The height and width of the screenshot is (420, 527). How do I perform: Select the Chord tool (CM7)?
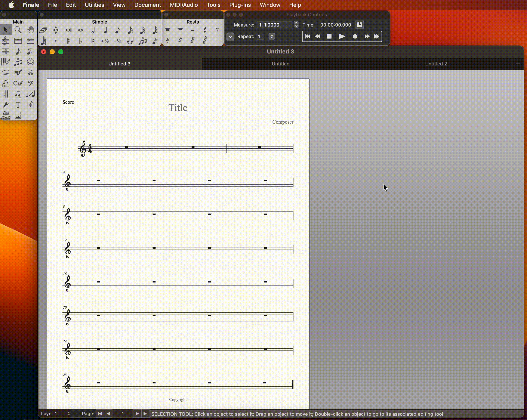click(x=18, y=83)
